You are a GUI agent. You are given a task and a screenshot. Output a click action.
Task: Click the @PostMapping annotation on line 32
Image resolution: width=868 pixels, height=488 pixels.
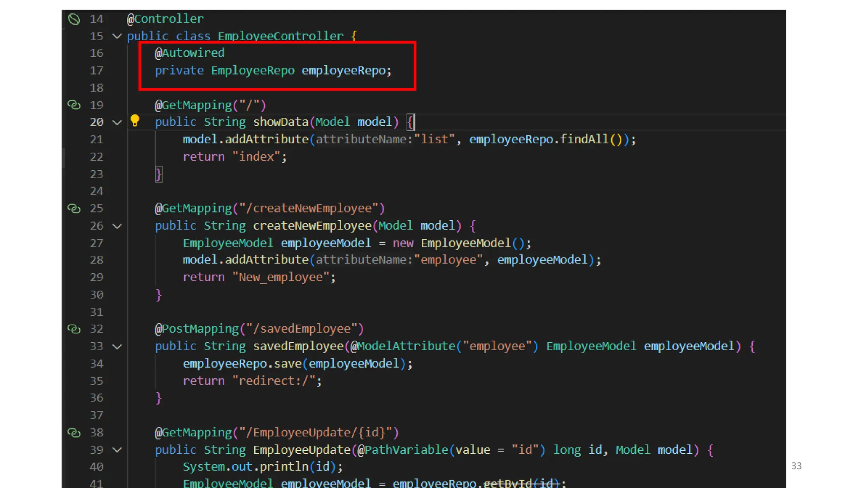197,329
